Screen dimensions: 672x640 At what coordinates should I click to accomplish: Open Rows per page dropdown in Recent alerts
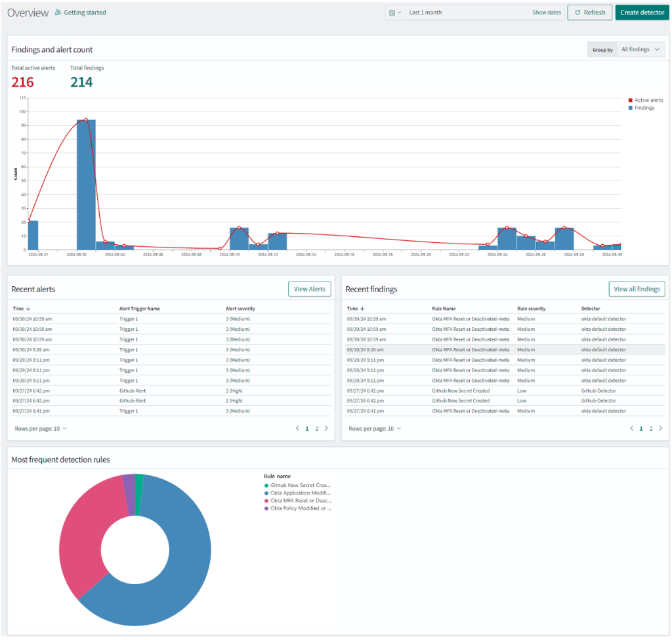[x=41, y=429]
